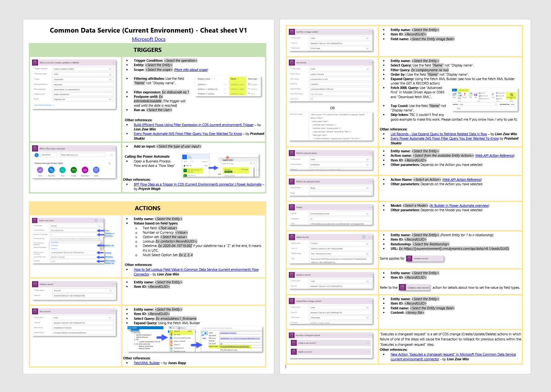Open the Scope 'Organization' dropdown
The height and width of the screenshot is (392, 551).
110,79
